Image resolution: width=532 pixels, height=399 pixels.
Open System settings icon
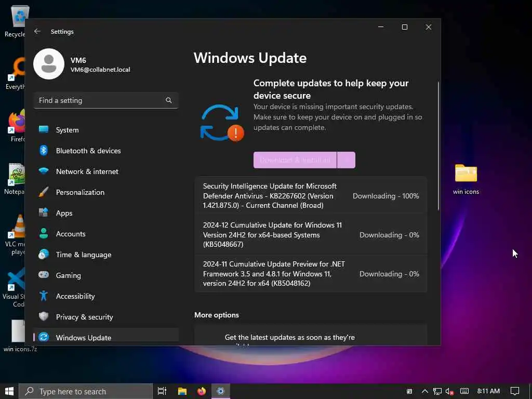click(44, 129)
